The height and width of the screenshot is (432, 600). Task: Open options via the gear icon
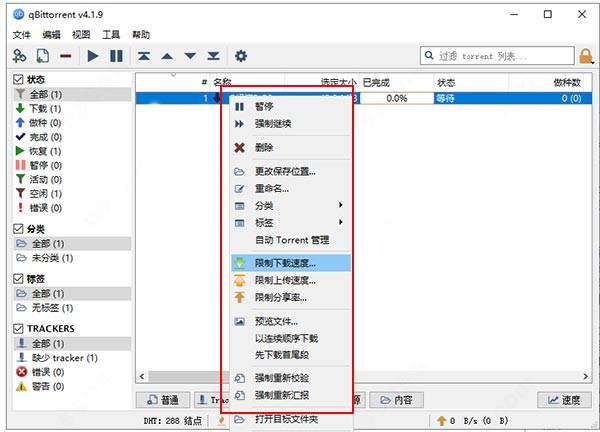241,56
